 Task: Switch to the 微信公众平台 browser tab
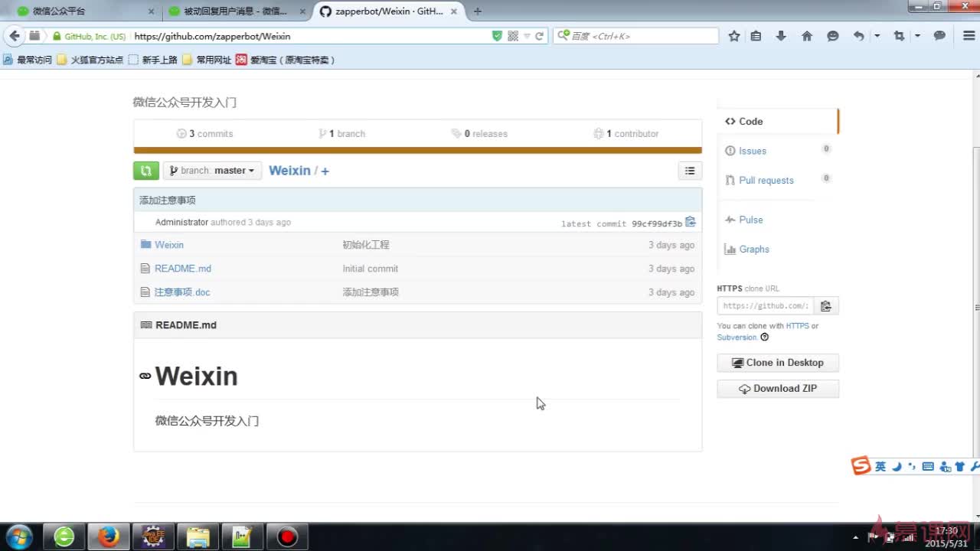(x=85, y=11)
